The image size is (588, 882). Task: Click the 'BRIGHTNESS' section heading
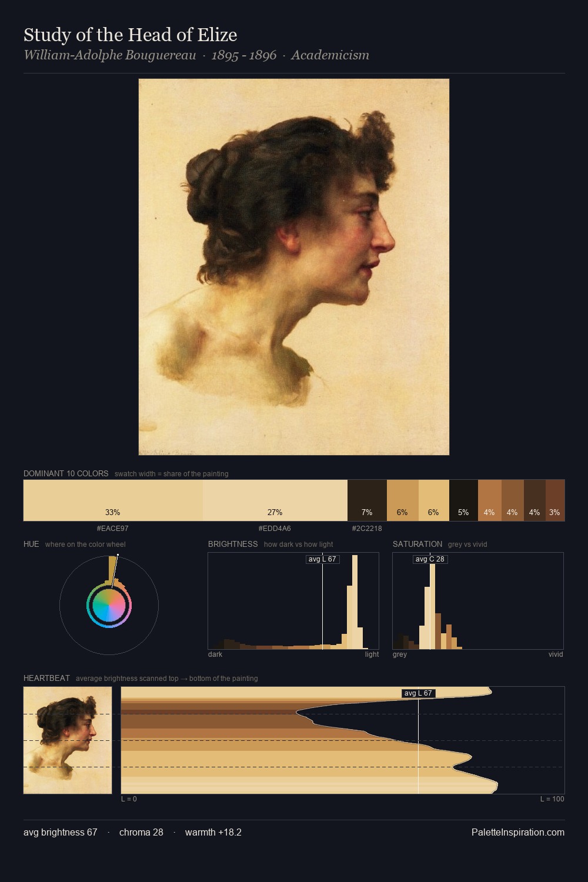233,544
